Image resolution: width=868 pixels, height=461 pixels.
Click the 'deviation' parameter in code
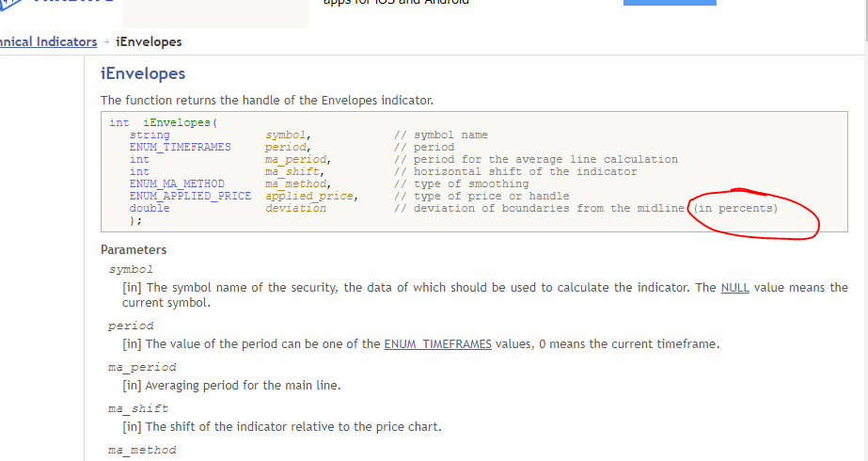pos(295,208)
